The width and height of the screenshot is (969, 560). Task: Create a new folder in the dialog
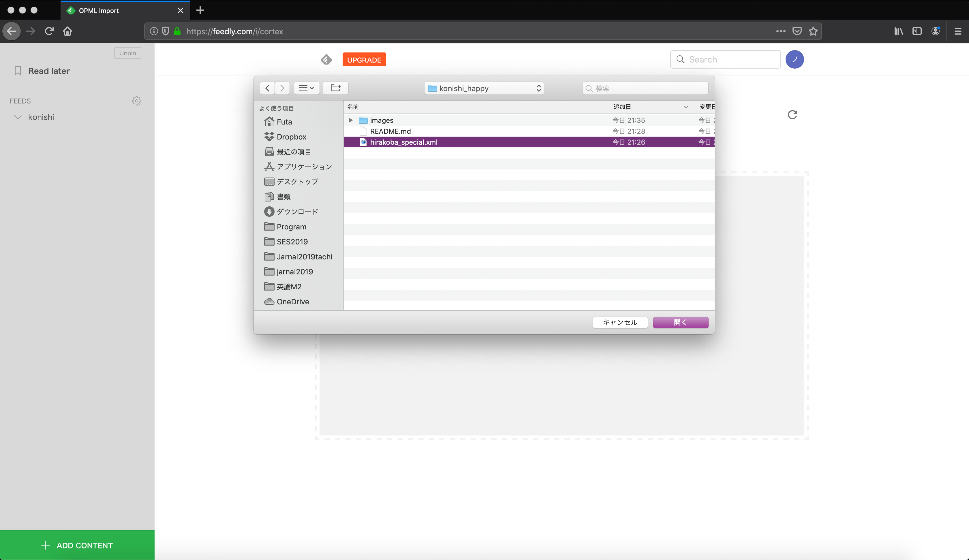[335, 88]
